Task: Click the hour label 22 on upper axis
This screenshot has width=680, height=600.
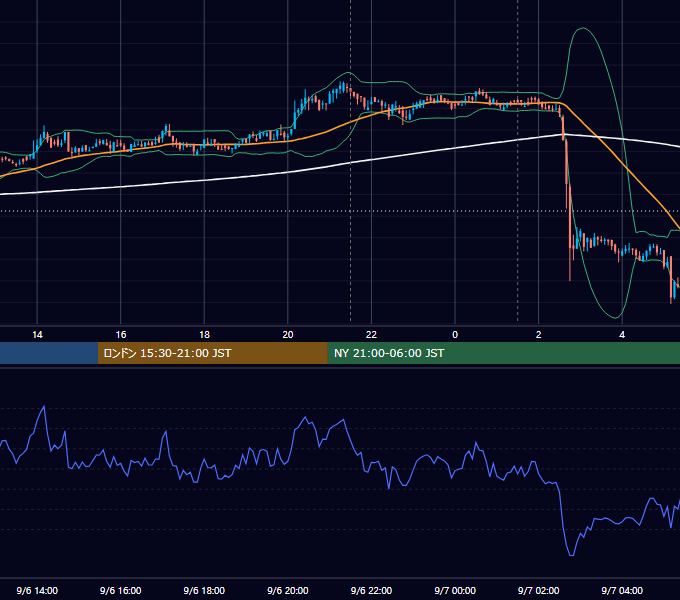Action: (371, 335)
